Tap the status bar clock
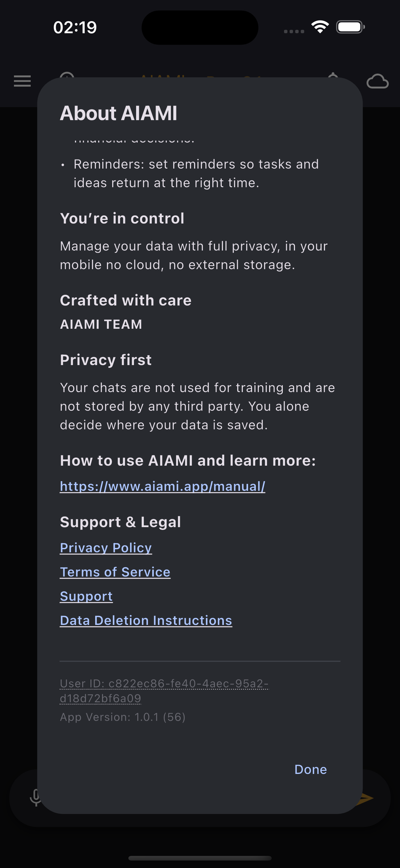Screen dimensions: 400x868 pyautogui.click(x=75, y=27)
